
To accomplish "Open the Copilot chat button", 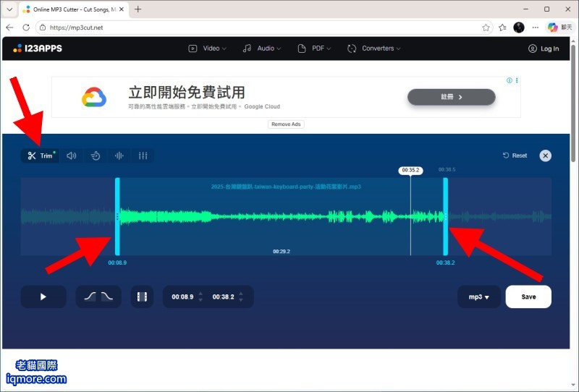I will tap(560, 27).
